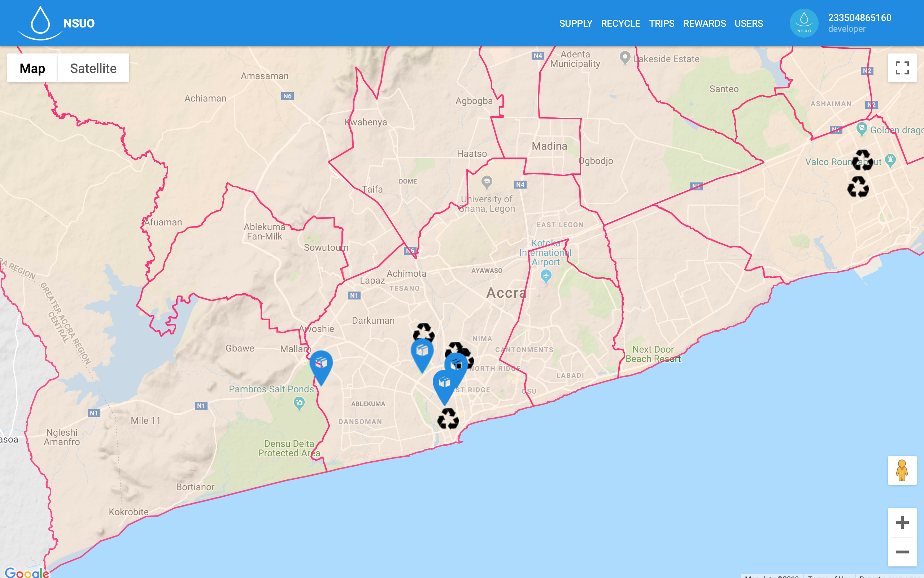Click Golden dragon place icon

click(862, 129)
